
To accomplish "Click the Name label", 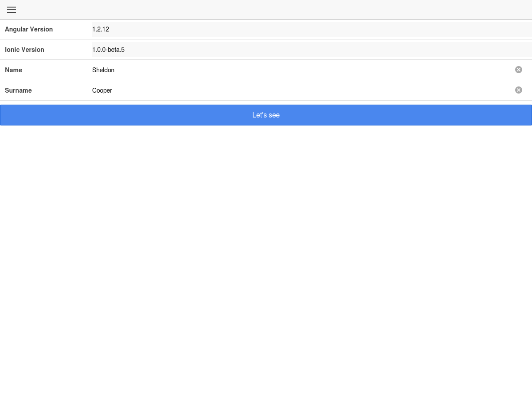I will point(13,70).
